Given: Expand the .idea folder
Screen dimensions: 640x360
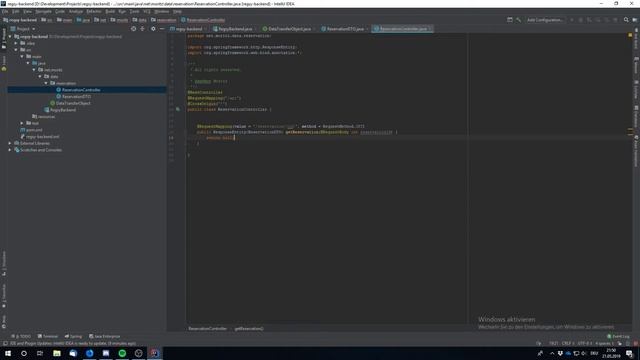Looking at the screenshot, I should [x=16, y=43].
